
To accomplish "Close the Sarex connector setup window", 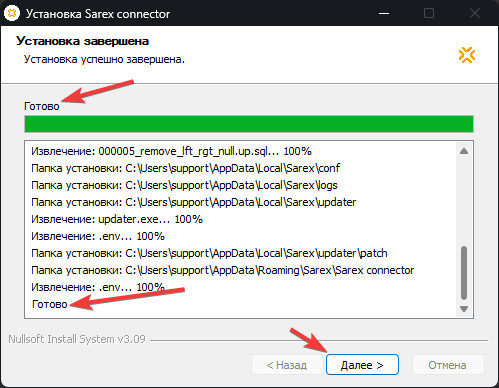I will [x=474, y=13].
